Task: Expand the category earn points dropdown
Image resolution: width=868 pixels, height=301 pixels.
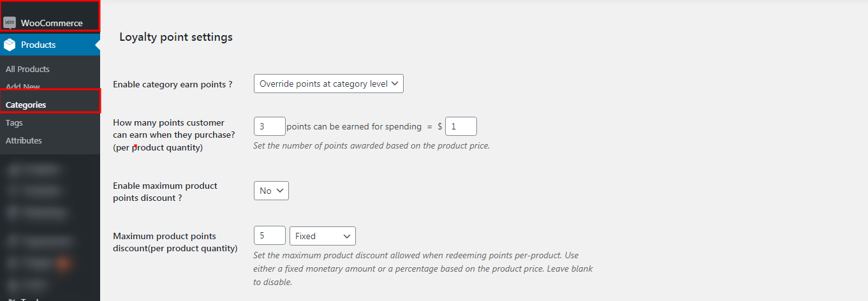Action: [x=328, y=84]
